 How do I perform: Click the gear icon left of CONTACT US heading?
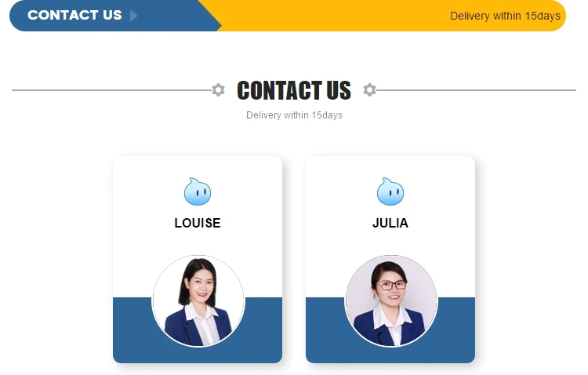point(218,90)
